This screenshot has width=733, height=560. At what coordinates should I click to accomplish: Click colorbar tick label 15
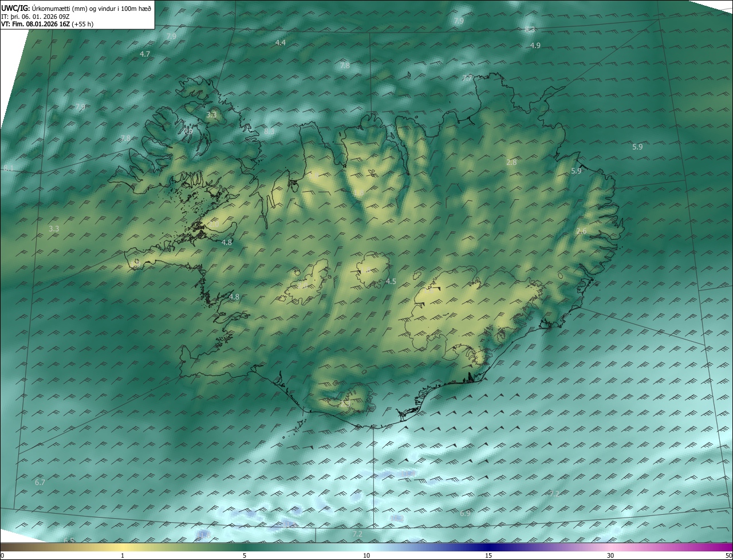[488, 556]
